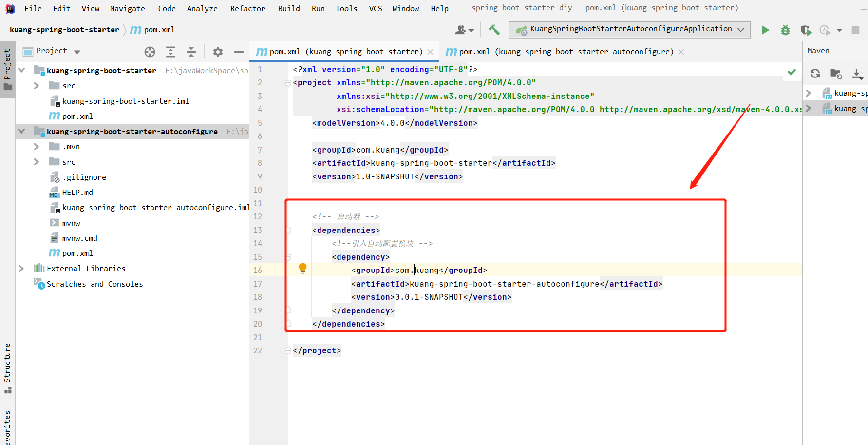
Task: Click Collapse All in Project panel
Action: point(191,52)
